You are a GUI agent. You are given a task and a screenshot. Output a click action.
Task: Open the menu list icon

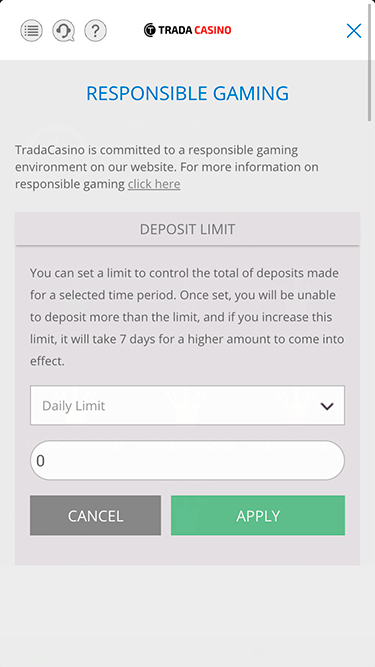[x=31, y=31]
